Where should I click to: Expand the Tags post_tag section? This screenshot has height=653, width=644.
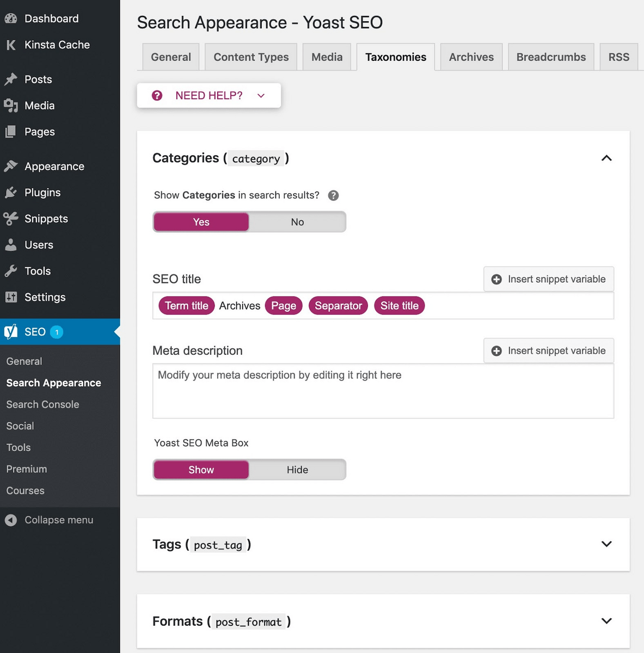606,544
